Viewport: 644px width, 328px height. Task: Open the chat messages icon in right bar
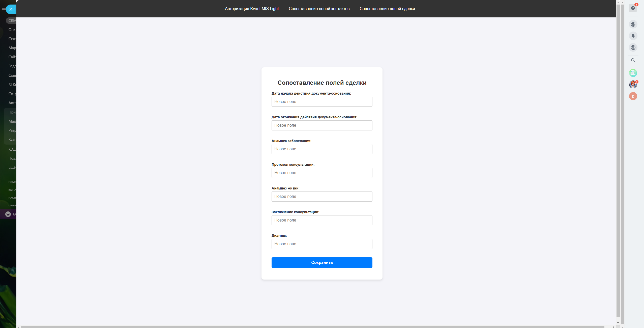(633, 47)
